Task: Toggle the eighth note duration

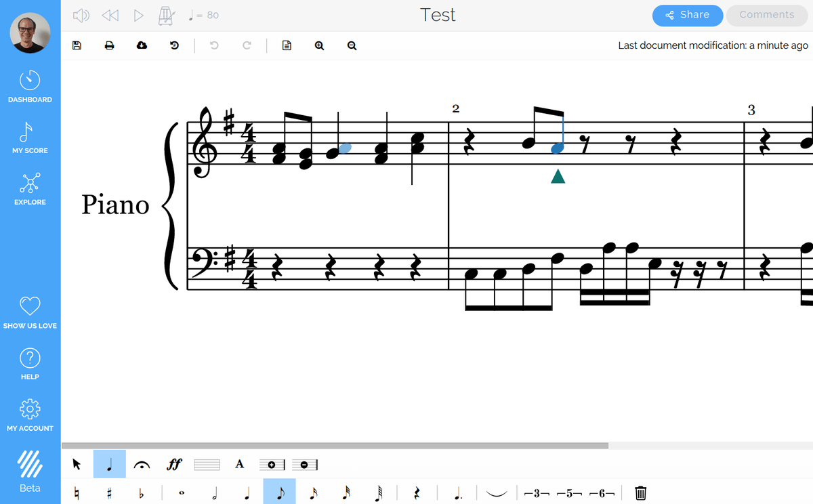Action: click(279, 492)
